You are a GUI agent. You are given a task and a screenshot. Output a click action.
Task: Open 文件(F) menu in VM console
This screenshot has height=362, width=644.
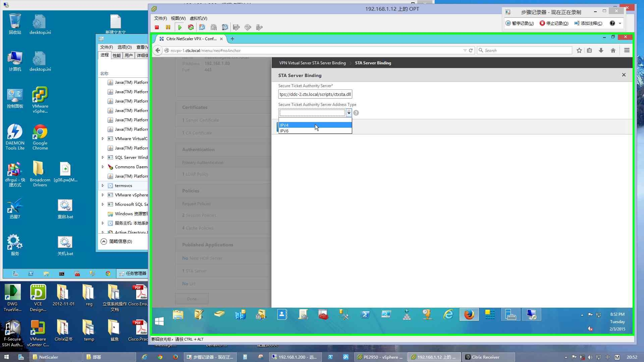pyautogui.click(x=160, y=18)
